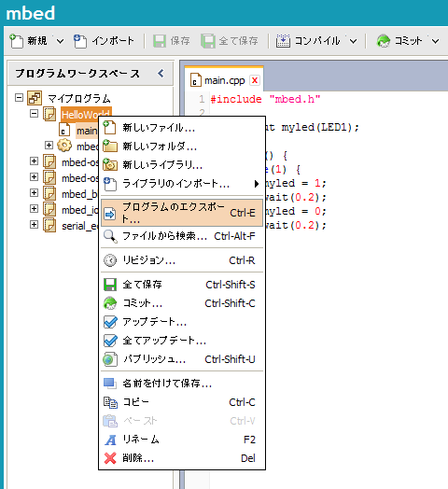Click the コンパイル (Compile) toolbar button
Screen dimensions: 448x489
308,41
